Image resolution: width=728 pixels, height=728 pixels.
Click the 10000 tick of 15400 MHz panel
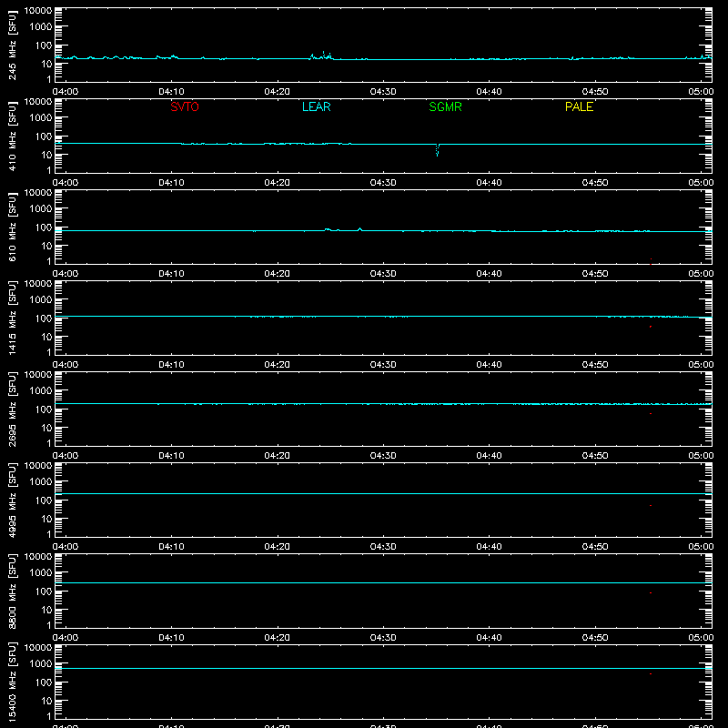(x=38, y=648)
